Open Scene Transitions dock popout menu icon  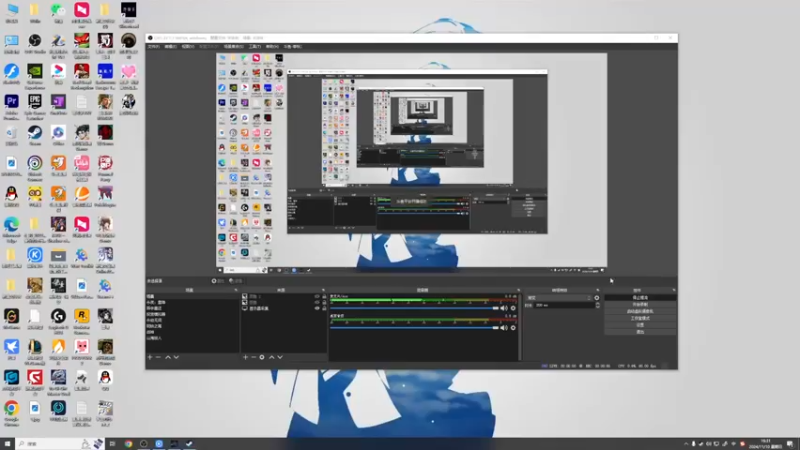point(597,290)
